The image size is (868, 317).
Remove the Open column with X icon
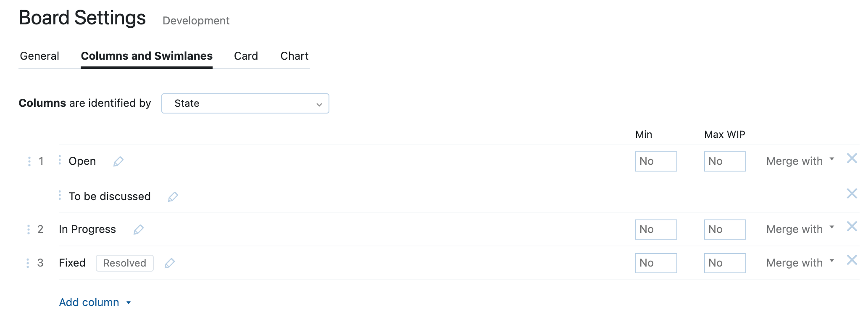point(852,158)
